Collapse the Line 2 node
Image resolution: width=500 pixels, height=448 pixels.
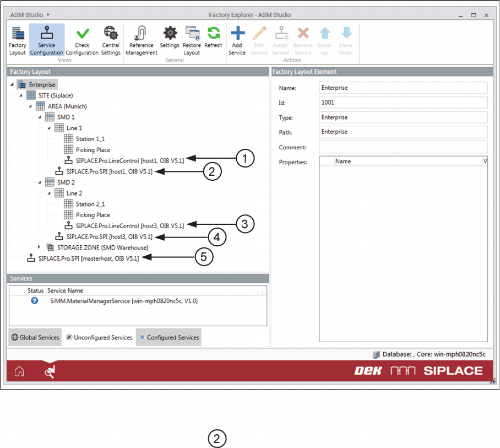49,193
